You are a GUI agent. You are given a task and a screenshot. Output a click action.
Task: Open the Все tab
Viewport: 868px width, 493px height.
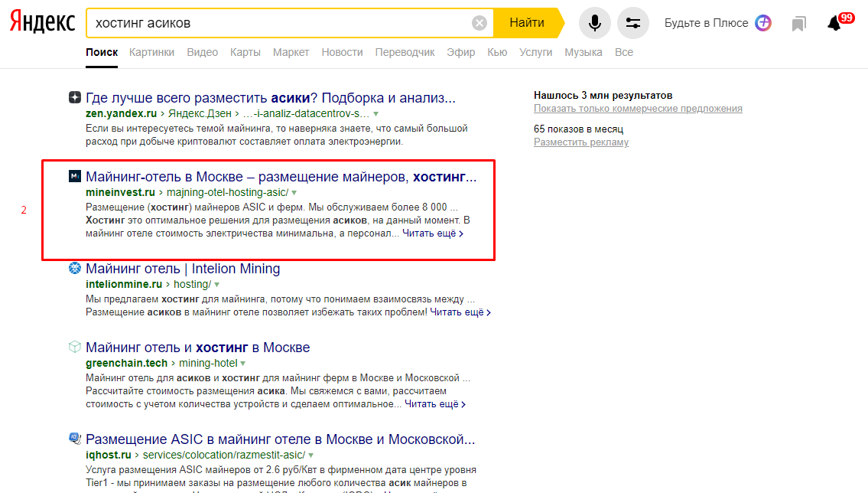[624, 52]
